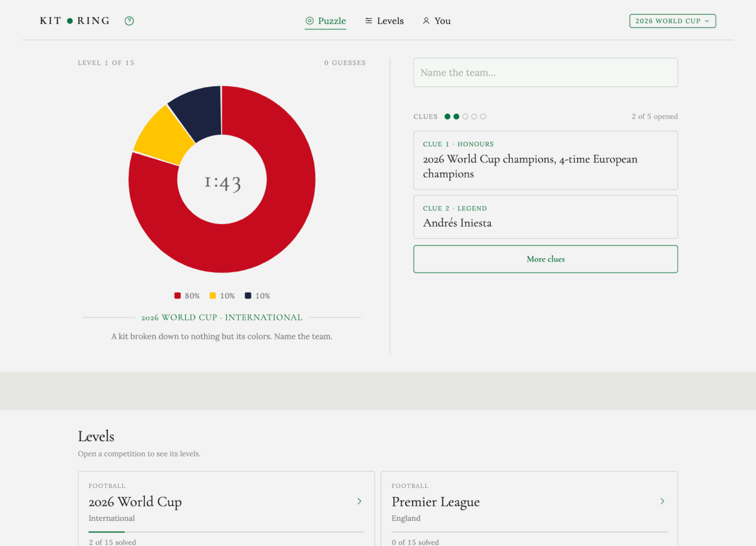The image size is (756, 546).
Task: Open the You tab
Action: click(437, 21)
